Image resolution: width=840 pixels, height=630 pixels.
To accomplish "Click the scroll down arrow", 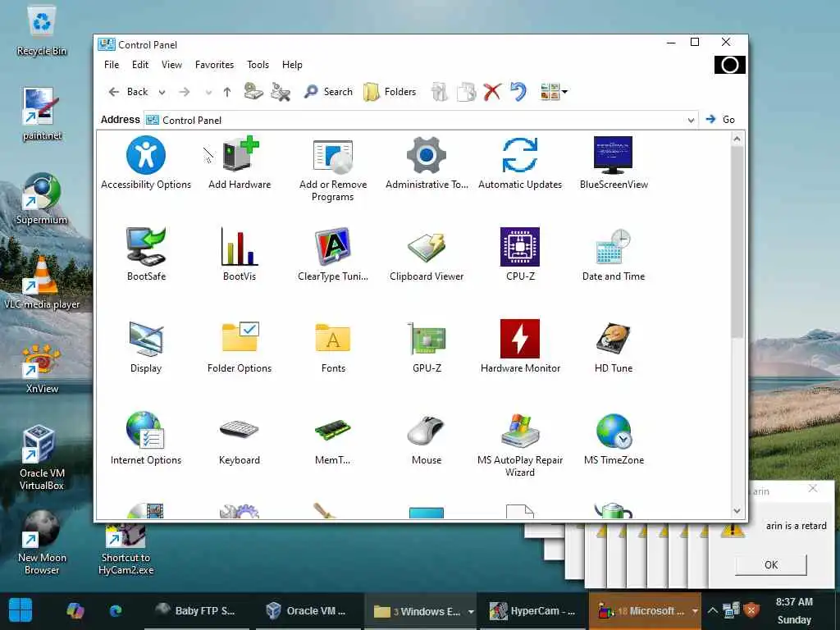I will tap(737, 511).
